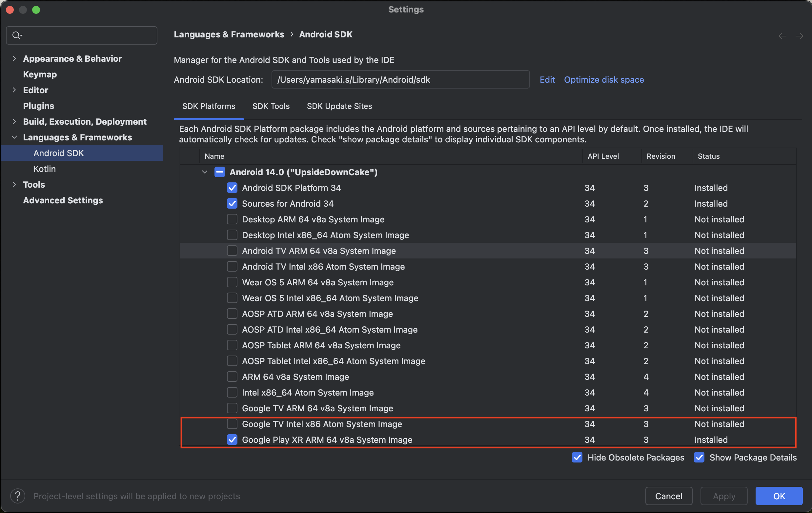This screenshot has height=513, width=812.
Task: Click the Android SDK breadcrumb title
Action: (325, 34)
